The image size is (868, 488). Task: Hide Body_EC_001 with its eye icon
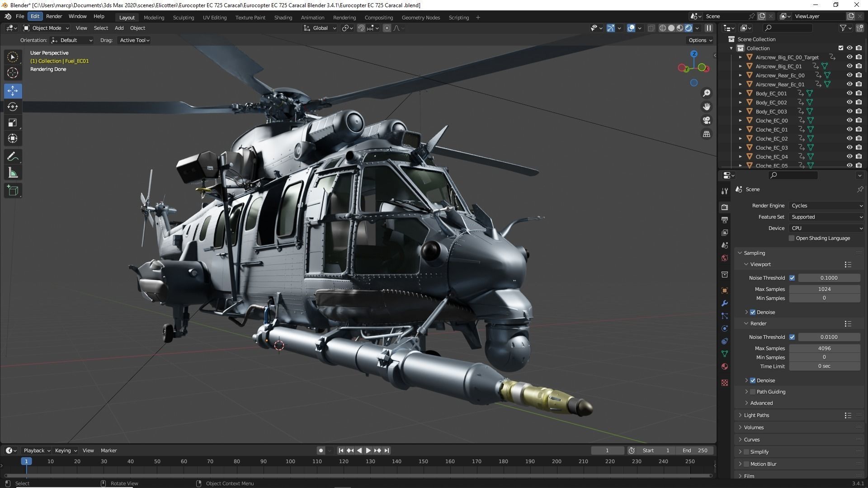coord(849,94)
